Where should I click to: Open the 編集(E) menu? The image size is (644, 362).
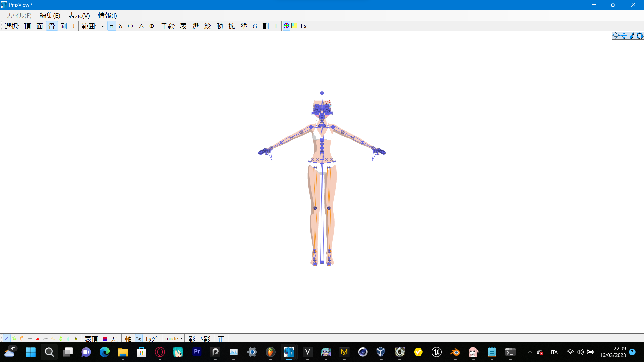click(x=50, y=15)
